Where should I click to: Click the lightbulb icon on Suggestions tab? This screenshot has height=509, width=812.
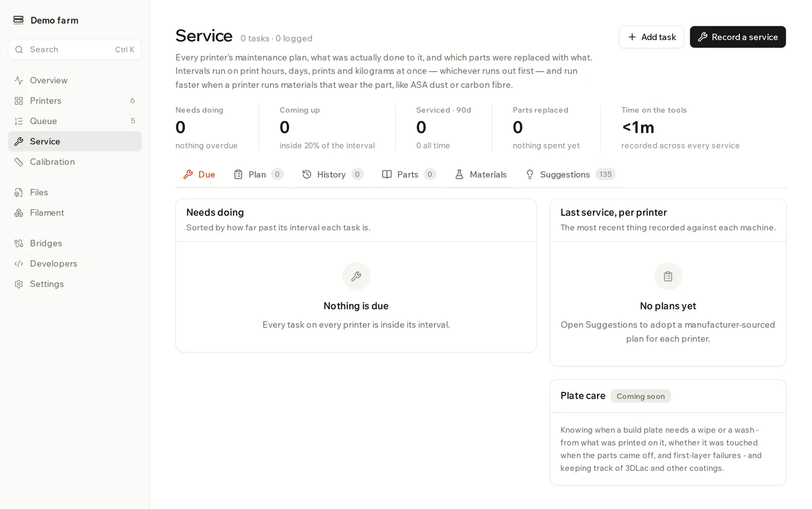[530, 174]
